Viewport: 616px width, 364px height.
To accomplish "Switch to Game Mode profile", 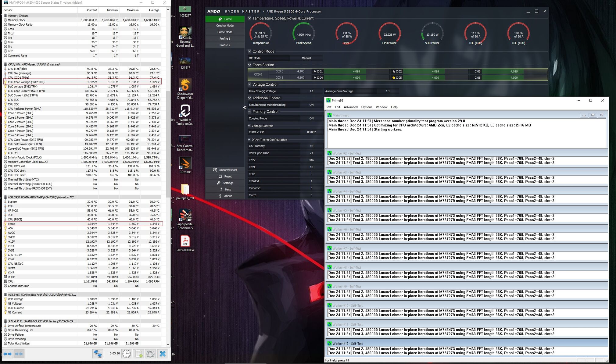I will [x=225, y=32].
